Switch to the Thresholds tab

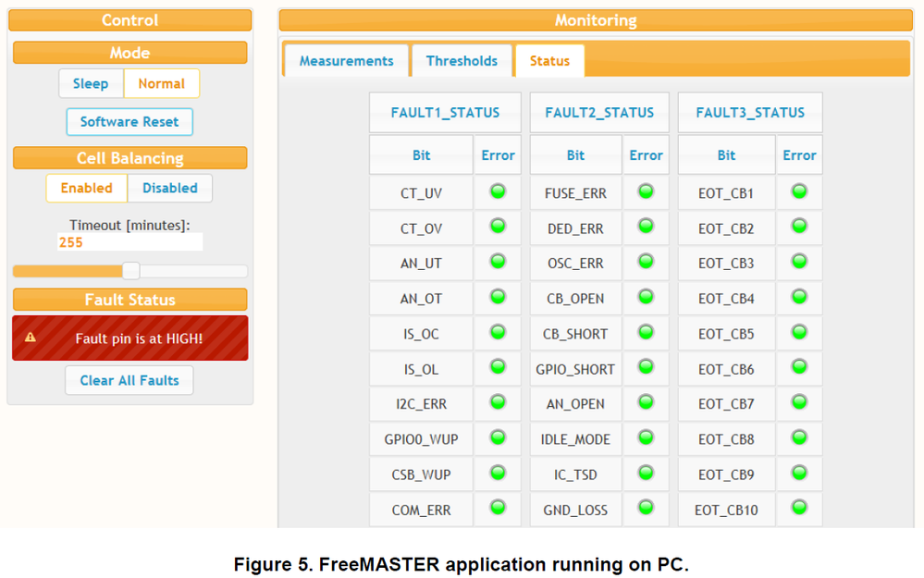(x=462, y=61)
